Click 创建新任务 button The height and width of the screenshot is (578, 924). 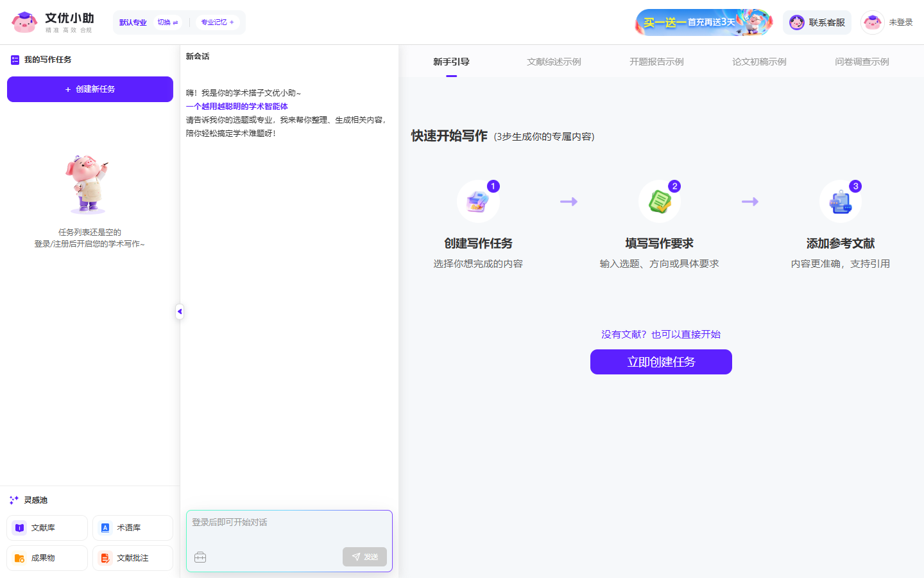coord(90,89)
